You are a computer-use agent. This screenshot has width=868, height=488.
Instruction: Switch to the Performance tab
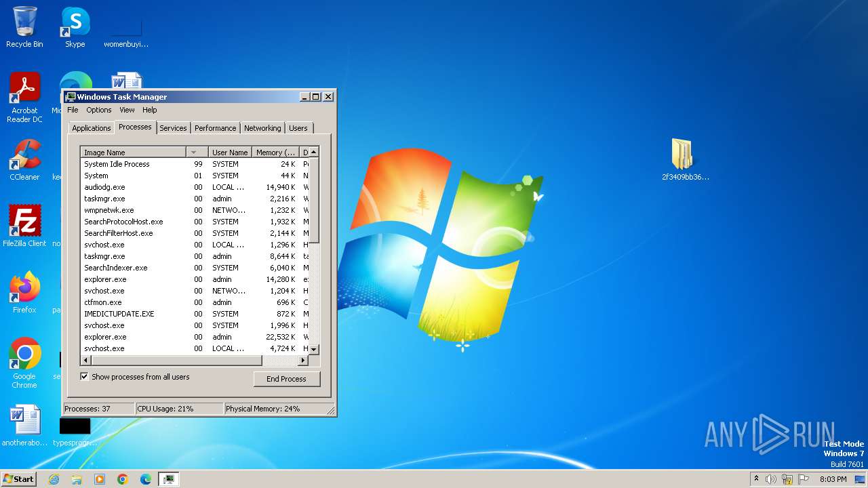(x=215, y=128)
